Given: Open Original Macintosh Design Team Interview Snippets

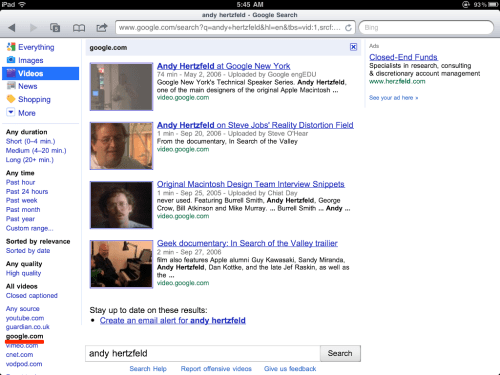Looking at the screenshot, I should 251,184.
